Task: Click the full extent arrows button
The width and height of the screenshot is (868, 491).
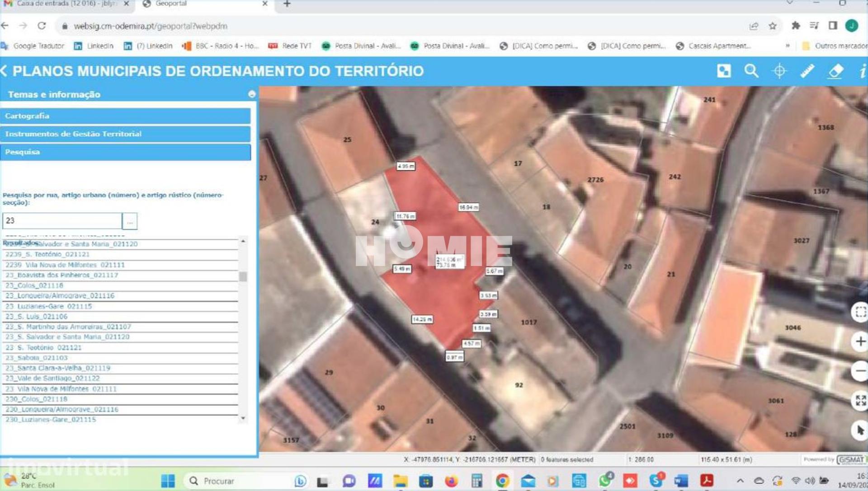Action: coord(860,401)
